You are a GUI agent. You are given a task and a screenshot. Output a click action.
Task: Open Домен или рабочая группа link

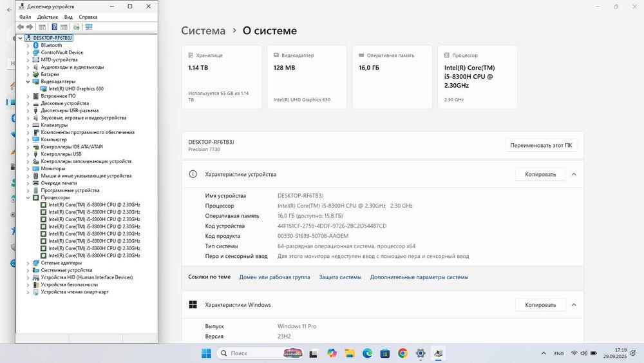[274, 277]
